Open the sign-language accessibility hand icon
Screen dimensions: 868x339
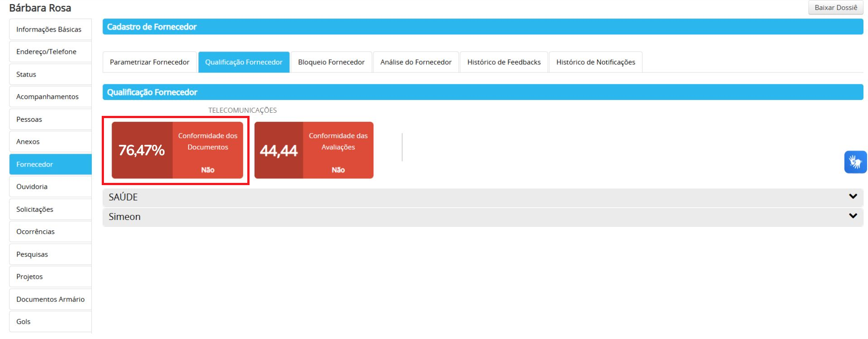855,162
